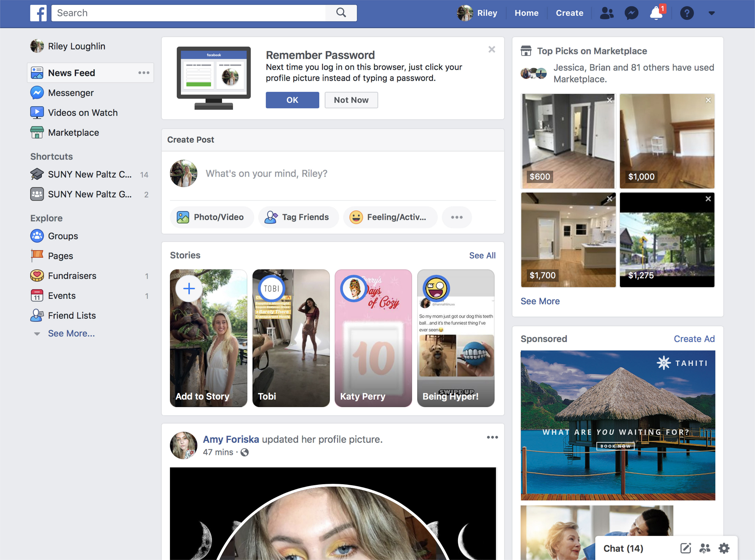
Task: Click Add to Story card
Action: pyautogui.click(x=208, y=338)
